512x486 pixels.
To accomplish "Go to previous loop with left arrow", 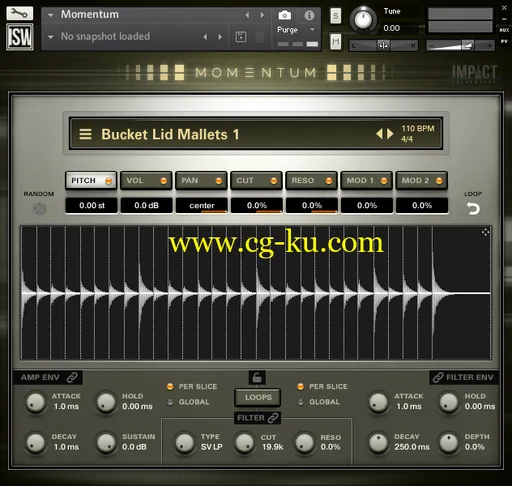I will tap(379, 134).
